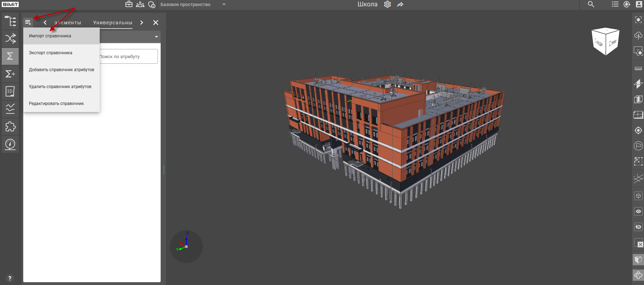The width and height of the screenshot is (644, 285).
Task: Select Добавить справочник атрибутов menu item
Action: [62, 70]
